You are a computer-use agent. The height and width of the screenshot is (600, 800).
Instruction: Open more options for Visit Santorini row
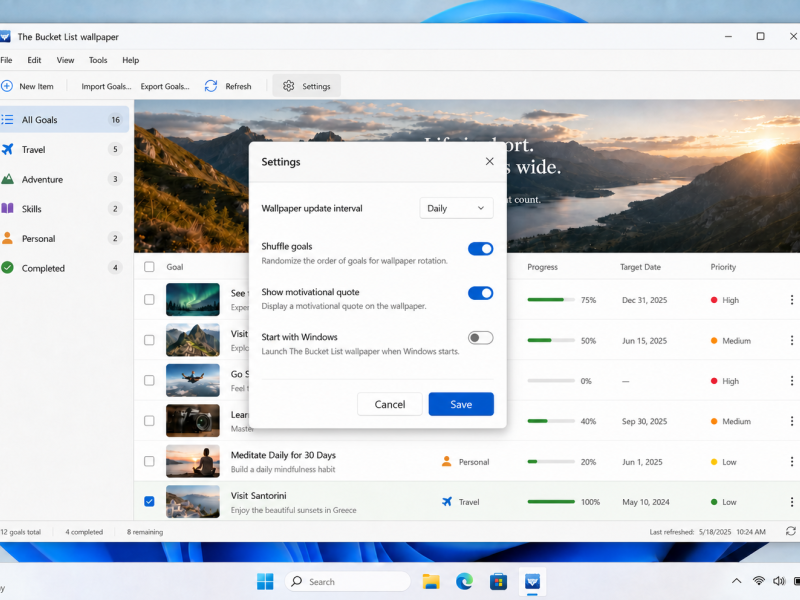(791, 502)
